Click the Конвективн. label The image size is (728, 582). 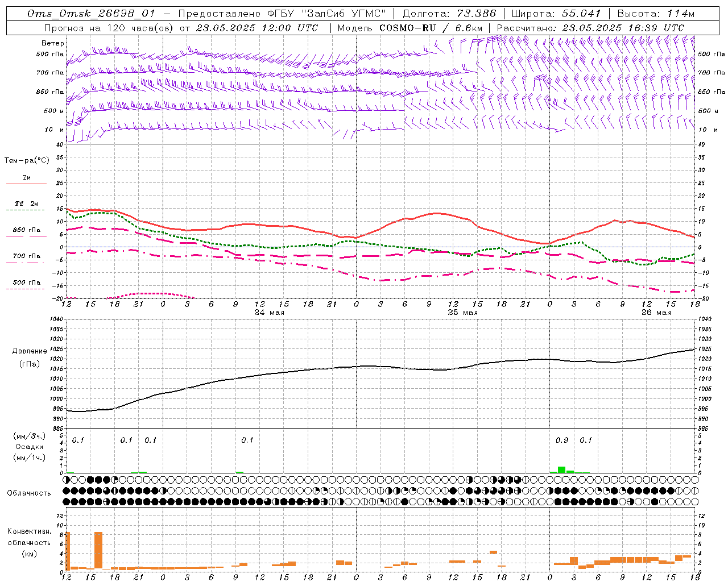[x=30, y=531]
